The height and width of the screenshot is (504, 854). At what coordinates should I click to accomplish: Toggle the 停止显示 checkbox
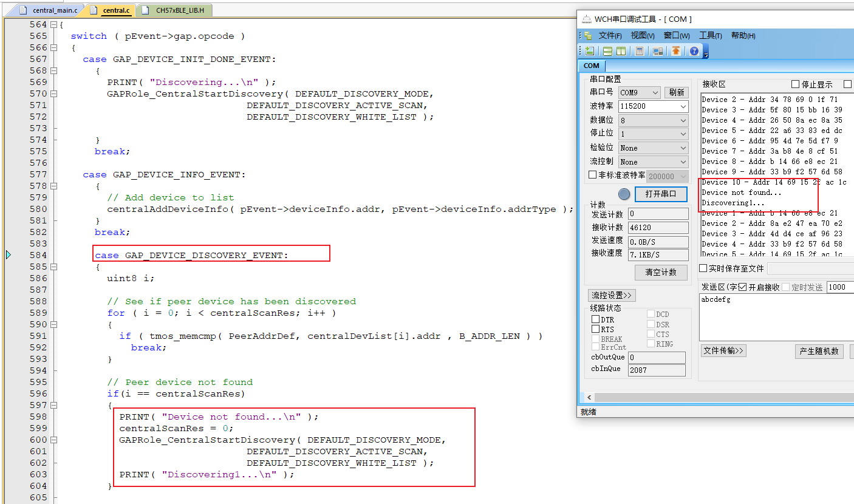[x=796, y=84]
